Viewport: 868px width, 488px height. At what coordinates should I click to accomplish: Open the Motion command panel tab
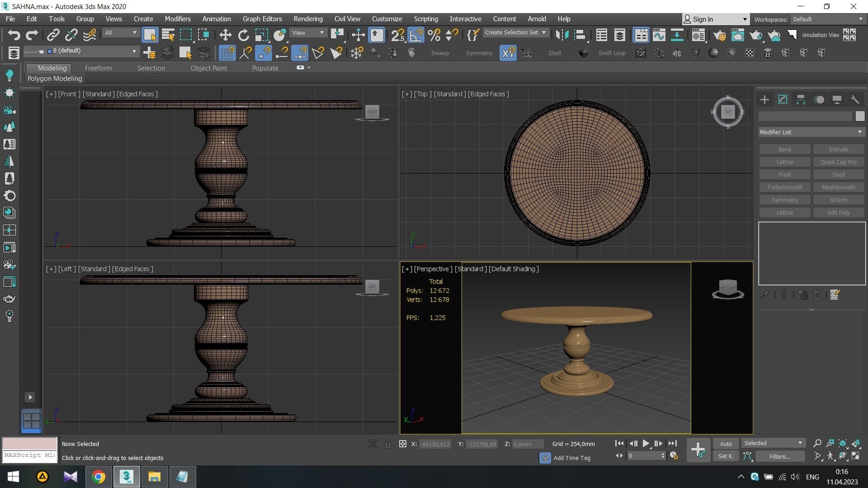tap(819, 100)
